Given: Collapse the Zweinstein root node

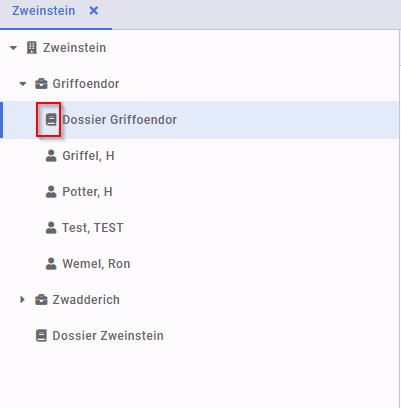Looking at the screenshot, I should point(13,48).
